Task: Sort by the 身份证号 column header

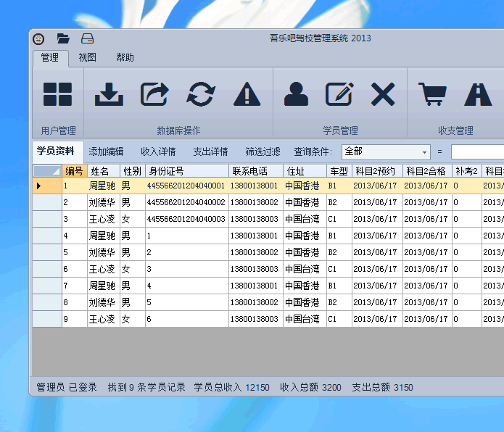Action: (x=187, y=171)
